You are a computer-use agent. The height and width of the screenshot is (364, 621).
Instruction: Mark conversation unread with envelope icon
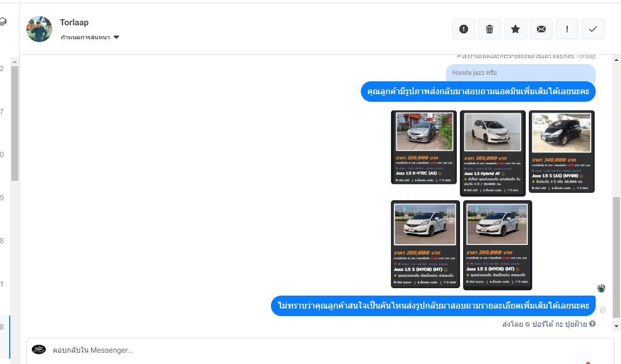541,29
